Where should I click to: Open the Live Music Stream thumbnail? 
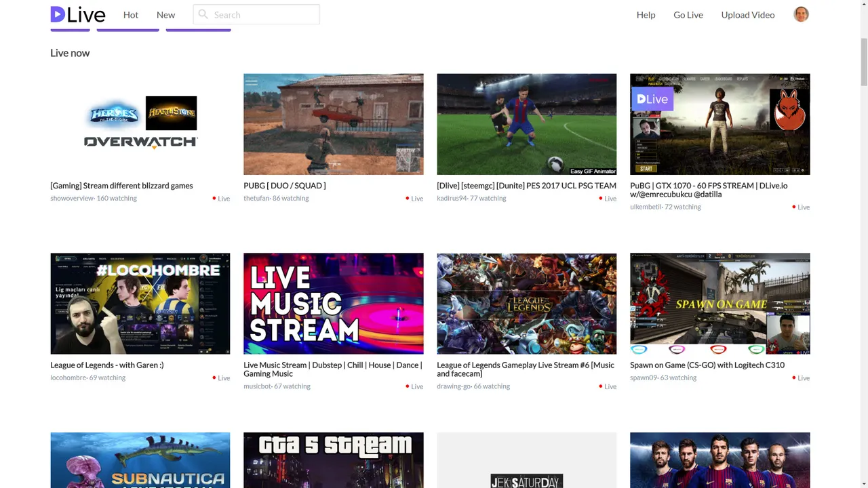click(334, 304)
